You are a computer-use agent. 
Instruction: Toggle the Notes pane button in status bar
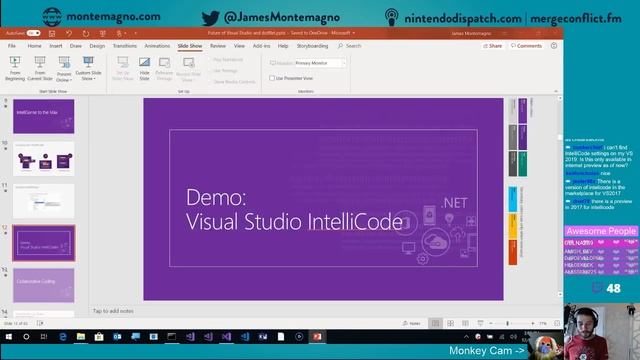click(x=411, y=323)
